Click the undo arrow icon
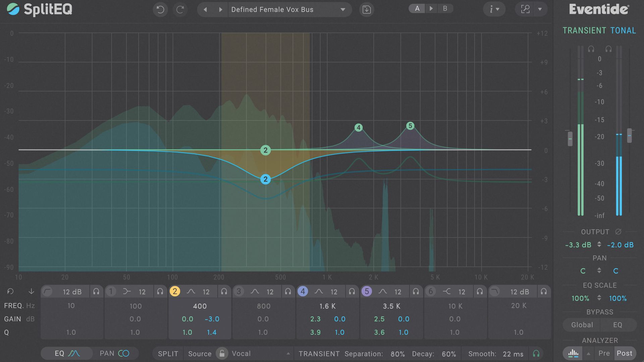This screenshot has height=362, width=644. point(160,9)
